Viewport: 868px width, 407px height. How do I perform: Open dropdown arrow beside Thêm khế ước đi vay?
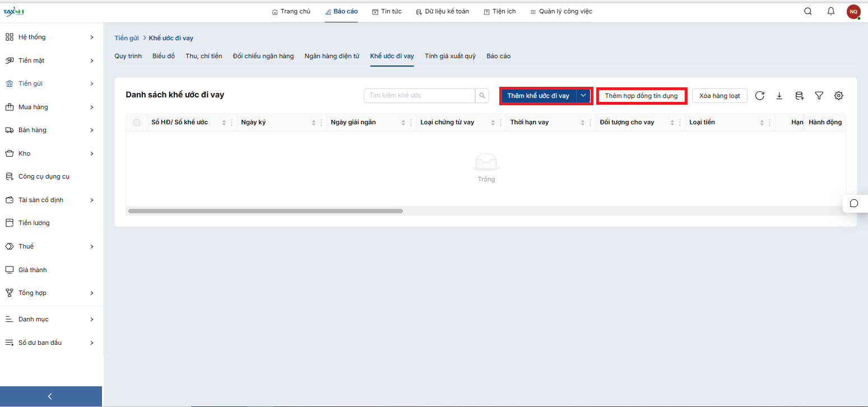point(583,96)
